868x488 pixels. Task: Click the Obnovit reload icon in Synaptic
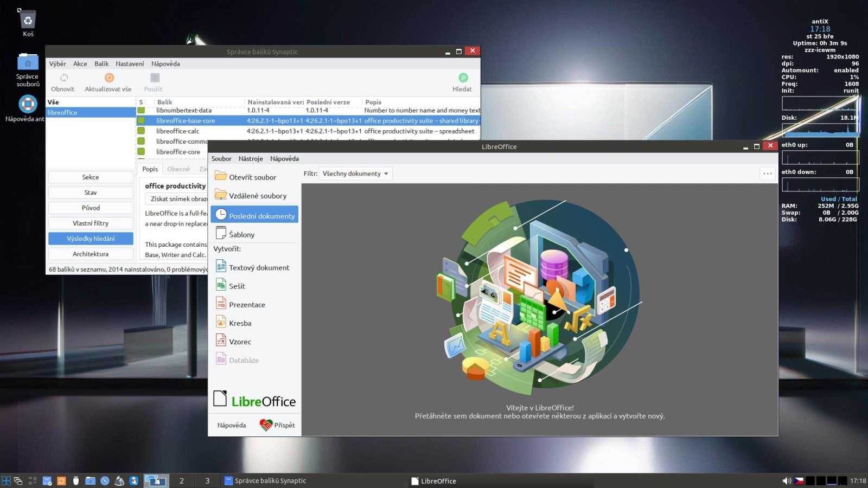point(63,78)
